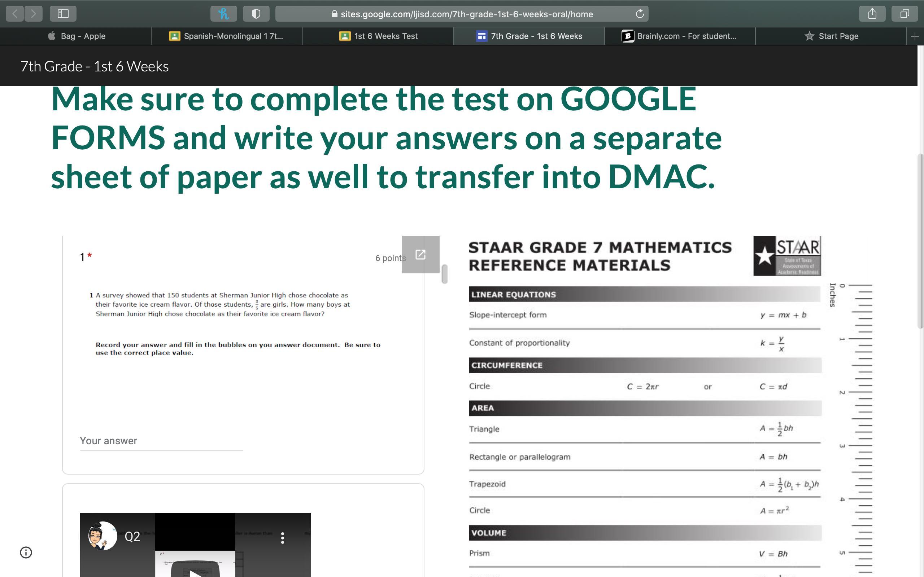Viewport: 924px width, 577px height.
Task: Open a new tab with plus button
Action: 915,36
